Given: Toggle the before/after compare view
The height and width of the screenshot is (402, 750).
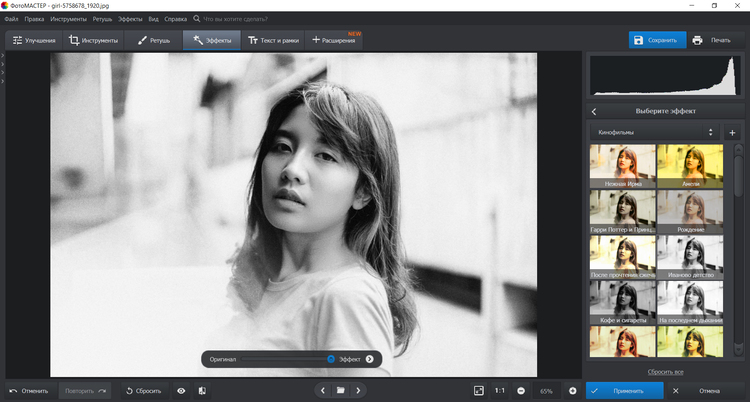Looking at the screenshot, I should tap(202, 390).
